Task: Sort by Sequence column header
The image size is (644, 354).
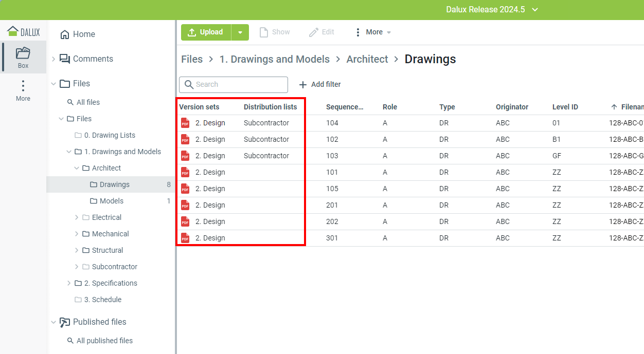Action: 345,107
